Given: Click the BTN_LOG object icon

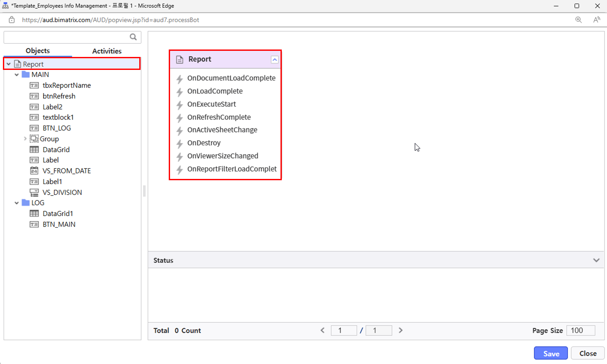Looking at the screenshot, I should [34, 128].
